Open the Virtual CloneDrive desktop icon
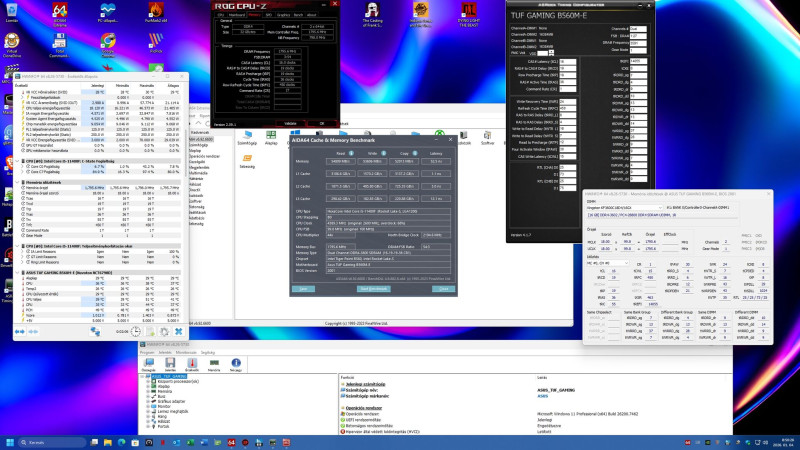This screenshot has width=800, height=450. click(x=11, y=45)
